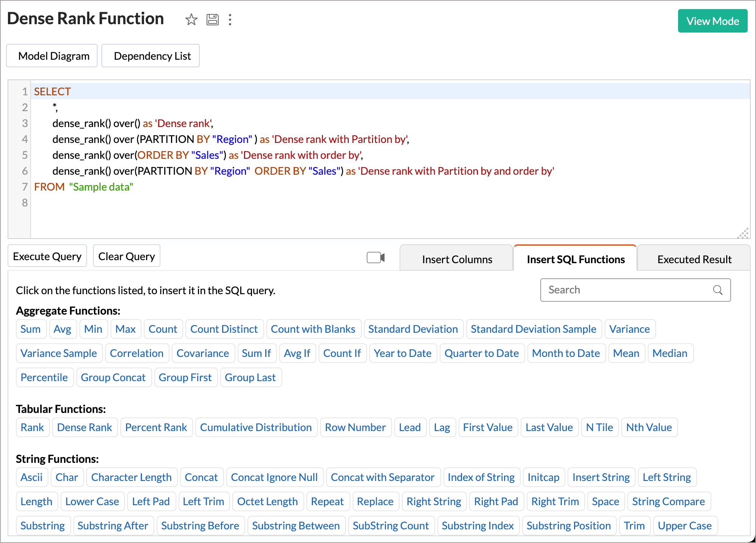Insert the Median aggregate function
Screen dimensions: 756x543
tap(670, 353)
